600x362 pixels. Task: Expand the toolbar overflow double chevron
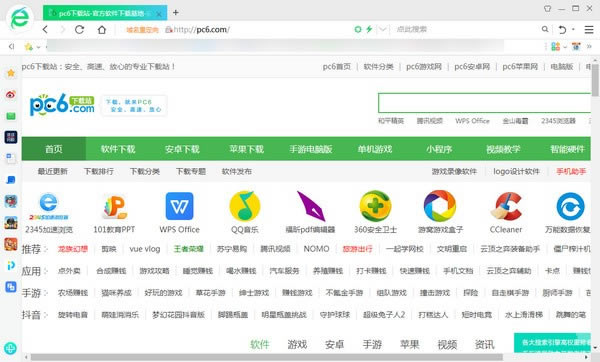589,47
